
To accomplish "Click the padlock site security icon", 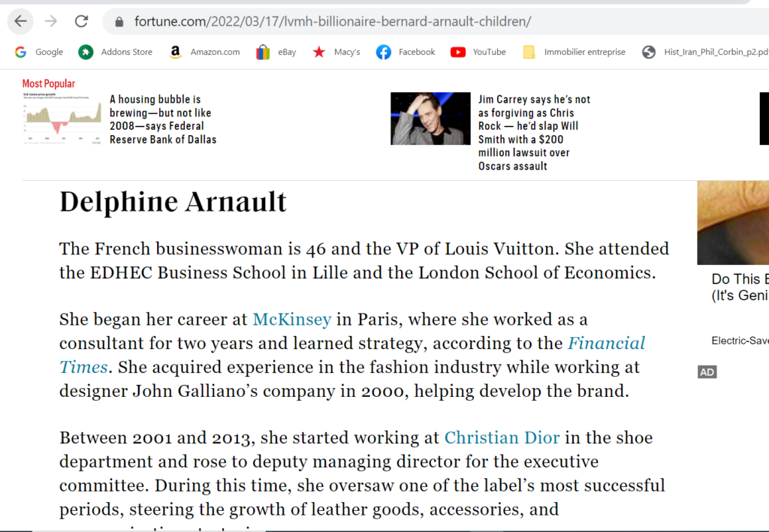I will click(119, 22).
